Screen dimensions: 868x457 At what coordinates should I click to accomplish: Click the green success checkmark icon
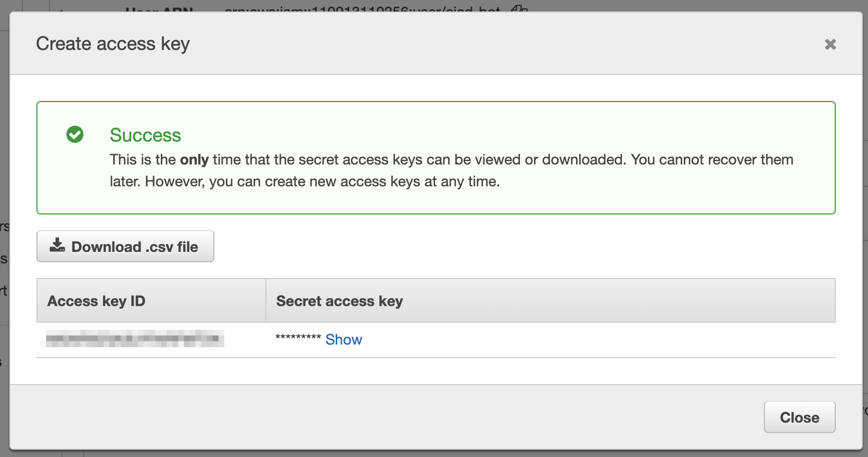[x=75, y=134]
